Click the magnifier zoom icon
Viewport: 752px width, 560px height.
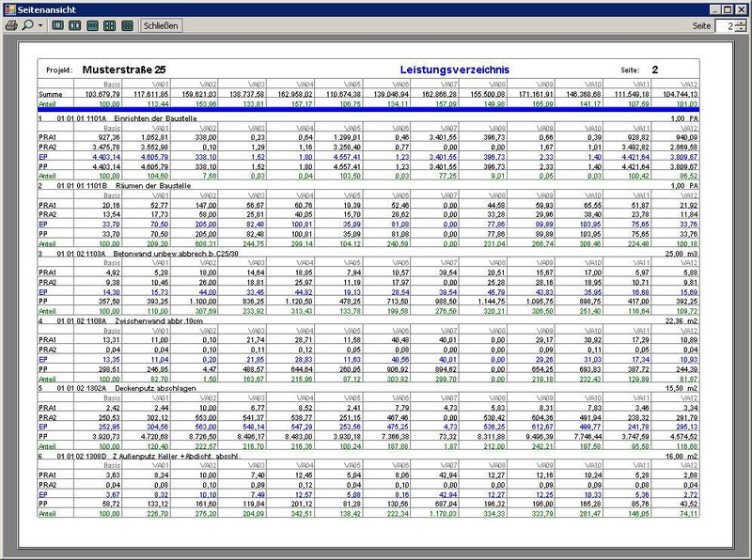pyautogui.click(x=27, y=25)
